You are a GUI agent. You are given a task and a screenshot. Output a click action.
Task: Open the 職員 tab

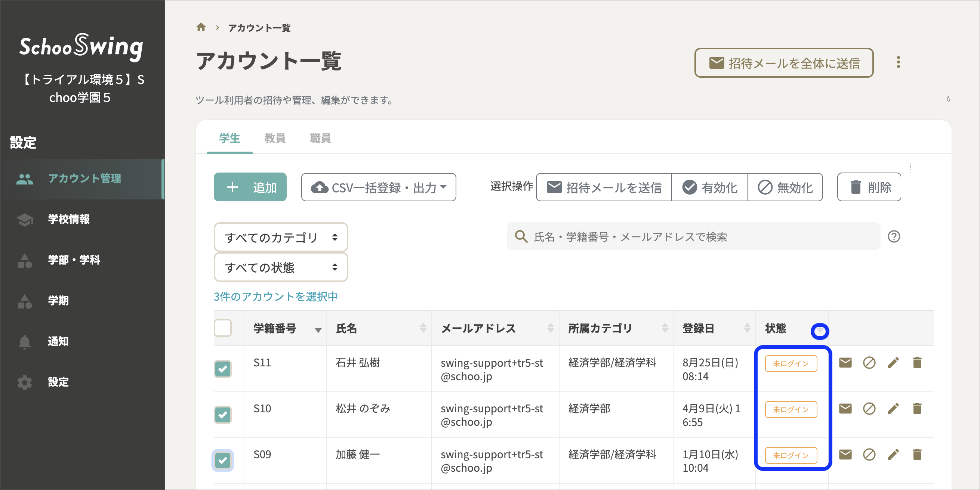[x=320, y=138]
